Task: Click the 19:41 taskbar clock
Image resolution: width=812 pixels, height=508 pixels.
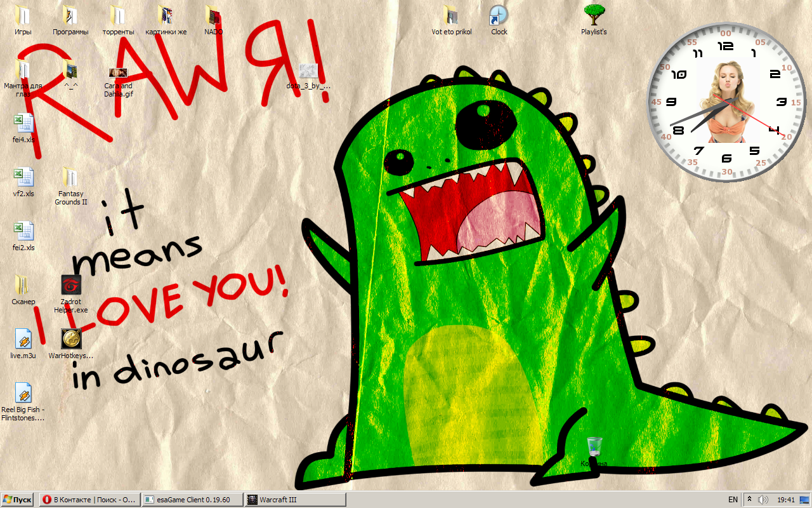Action: [786, 500]
